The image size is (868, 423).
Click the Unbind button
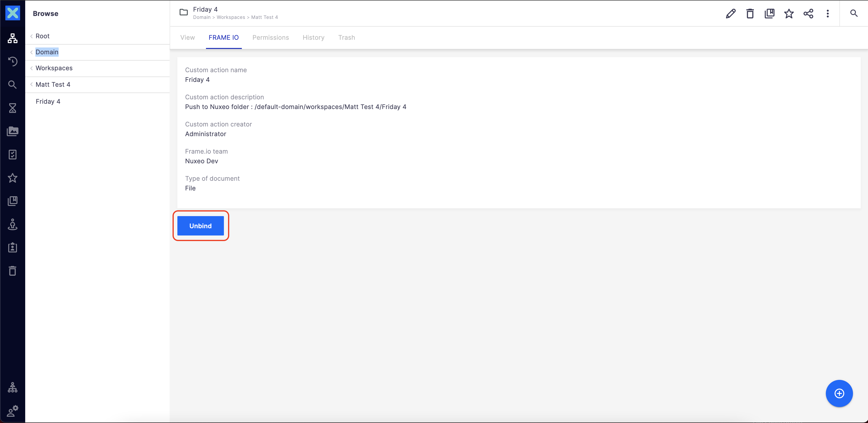(x=200, y=226)
